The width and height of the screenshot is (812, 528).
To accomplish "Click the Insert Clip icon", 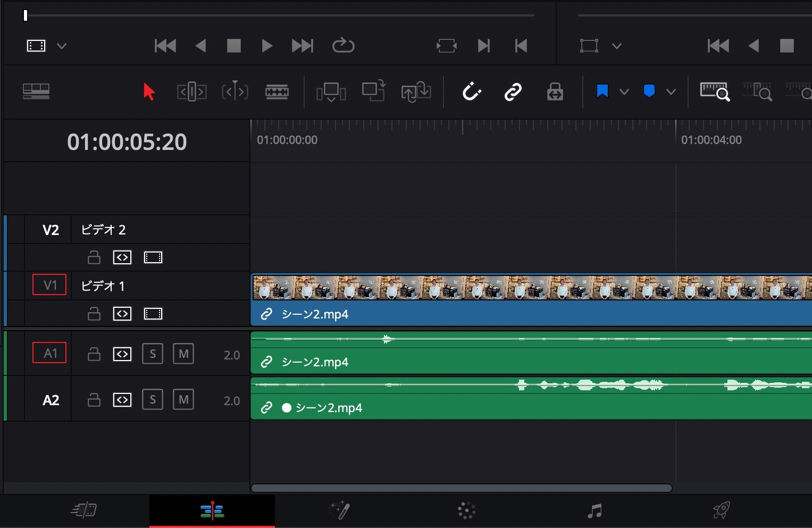I will click(x=331, y=91).
